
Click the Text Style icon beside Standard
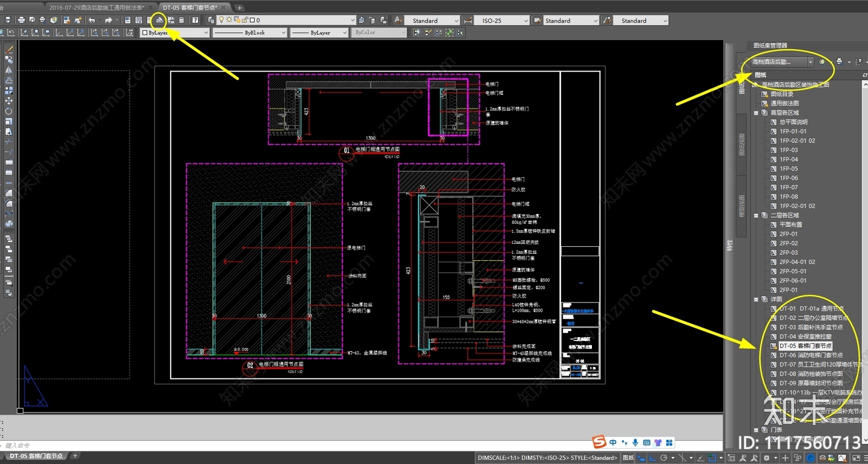point(398,20)
